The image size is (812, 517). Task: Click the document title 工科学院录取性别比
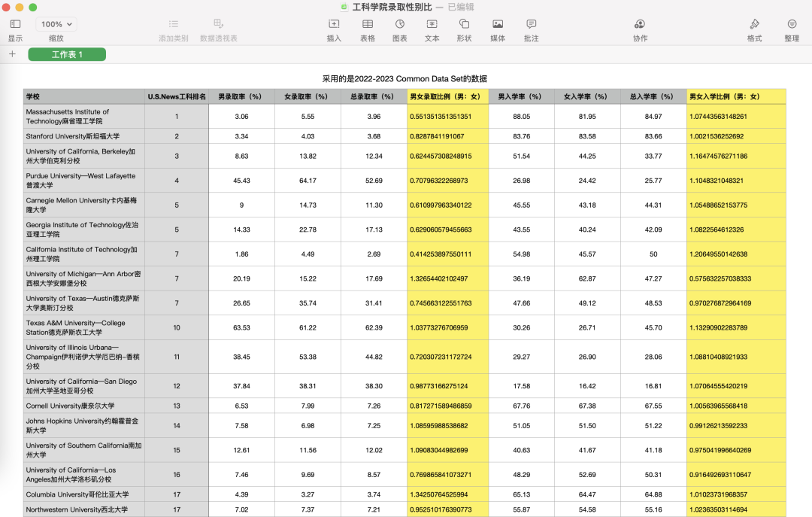click(x=392, y=7)
